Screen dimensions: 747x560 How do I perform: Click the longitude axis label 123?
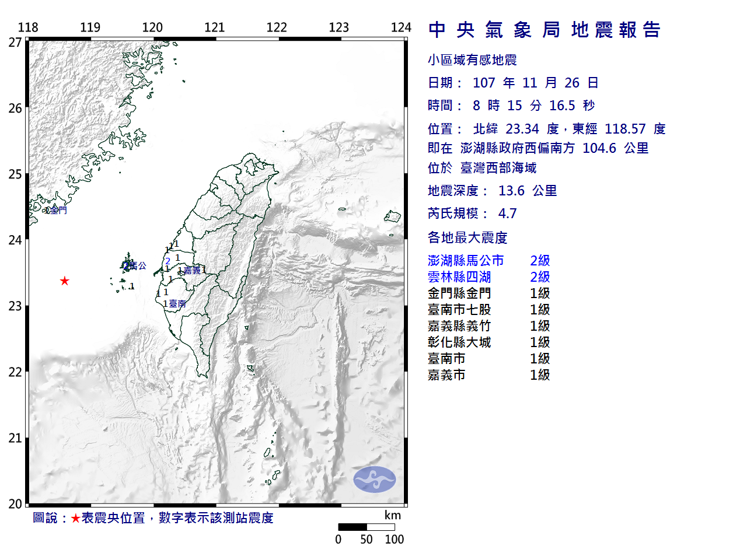click(x=338, y=27)
